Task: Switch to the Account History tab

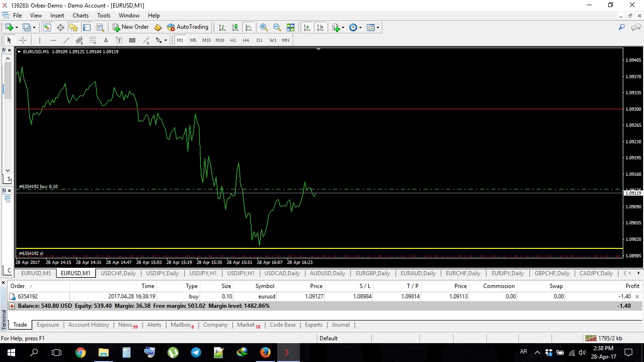Action: point(88,325)
